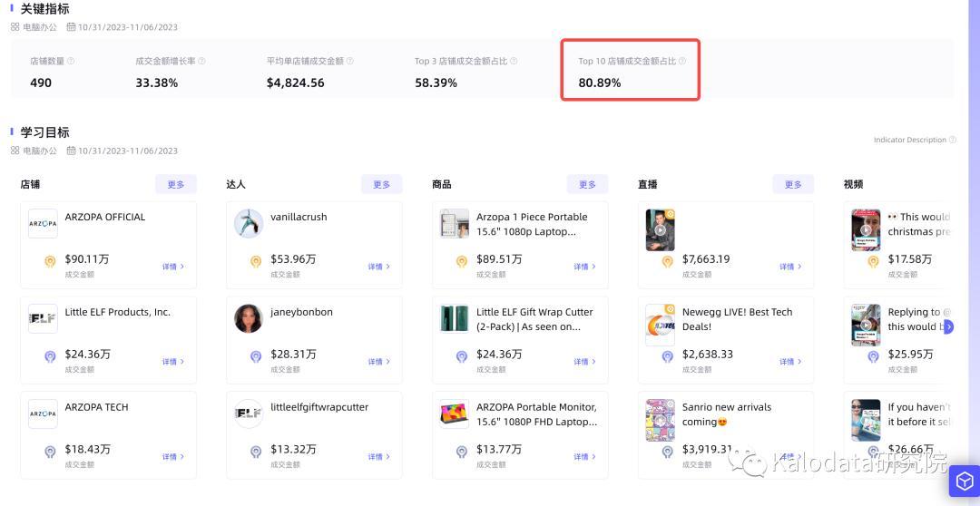Click gold medal on Arzopa 1 Piece product card

click(461, 262)
